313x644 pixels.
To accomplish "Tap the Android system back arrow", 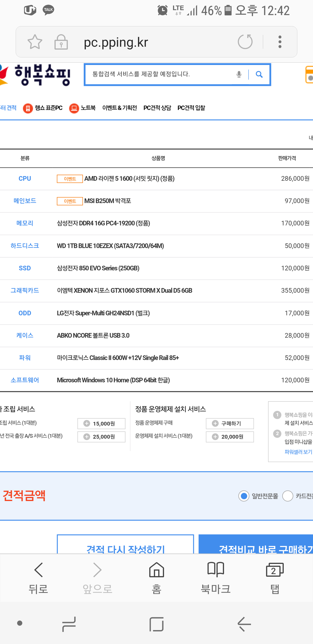I will [244, 624].
